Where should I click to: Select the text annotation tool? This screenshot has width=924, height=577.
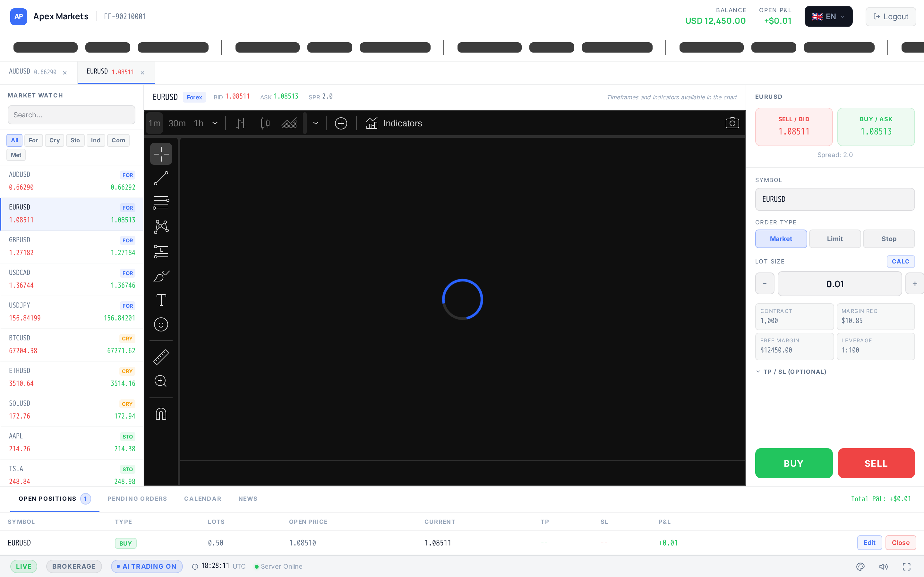tap(161, 300)
